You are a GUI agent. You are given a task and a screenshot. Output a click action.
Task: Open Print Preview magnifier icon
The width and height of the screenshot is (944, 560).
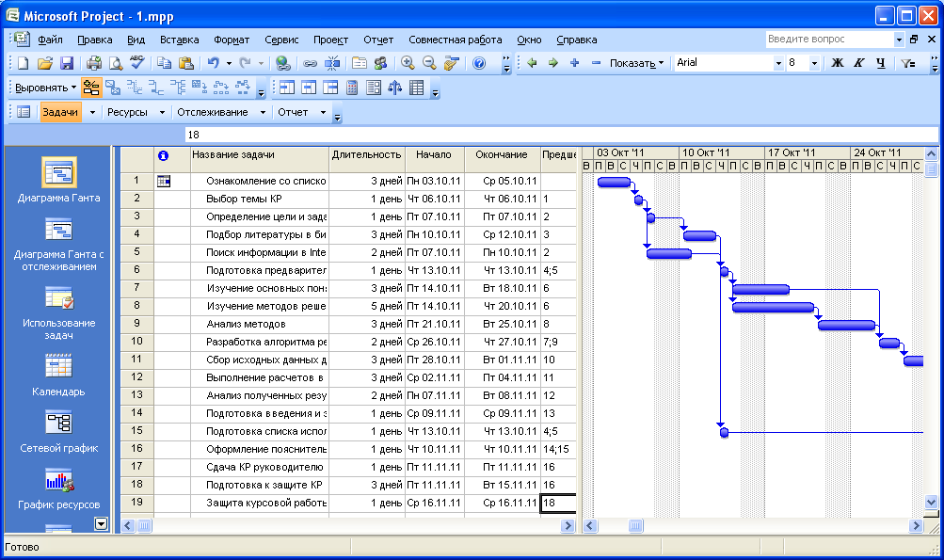click(x=115, y=63)
